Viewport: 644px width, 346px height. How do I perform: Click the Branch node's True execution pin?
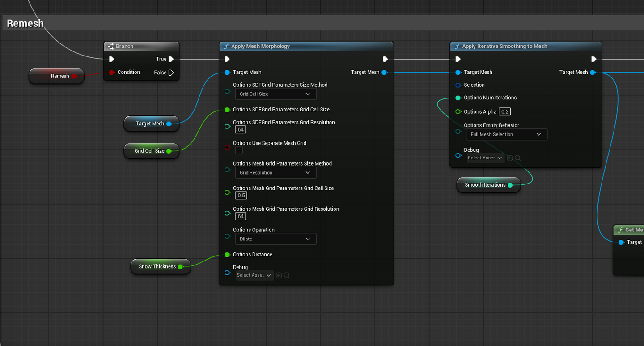(x=171, y=59)
